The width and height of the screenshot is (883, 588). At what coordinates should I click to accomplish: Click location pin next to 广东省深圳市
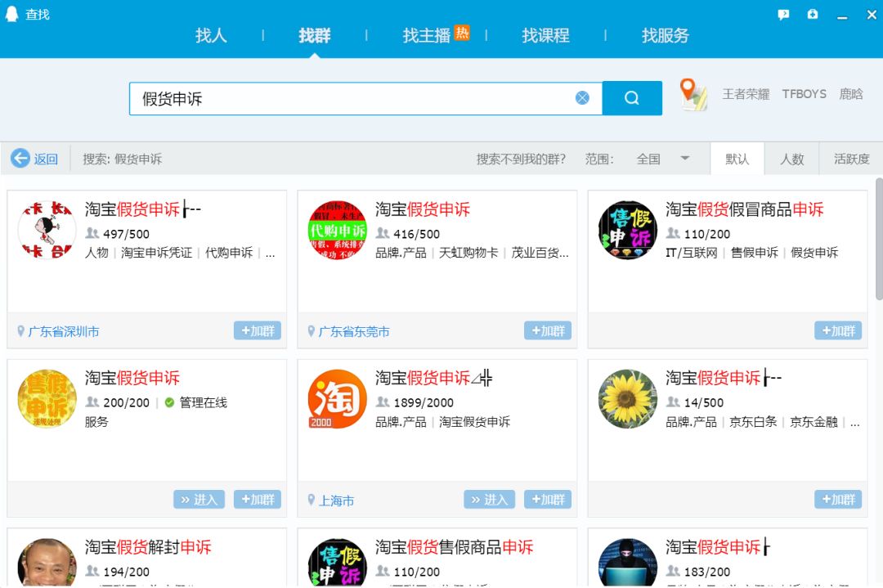tap(20, 331)
